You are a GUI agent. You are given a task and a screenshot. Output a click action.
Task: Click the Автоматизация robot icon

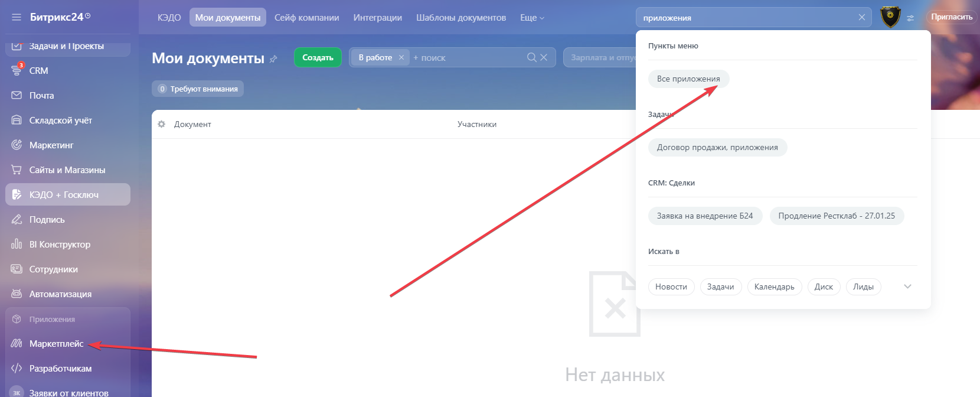coord(17,294)
